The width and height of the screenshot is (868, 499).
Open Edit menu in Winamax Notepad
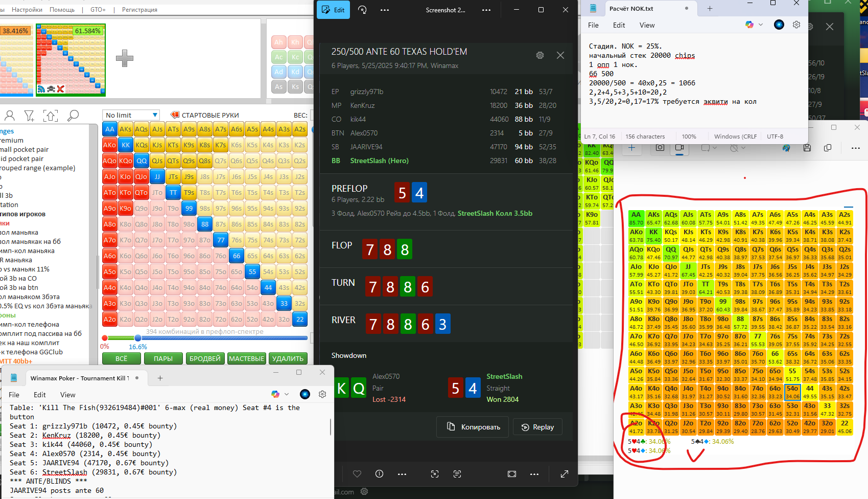coord(40,395)
